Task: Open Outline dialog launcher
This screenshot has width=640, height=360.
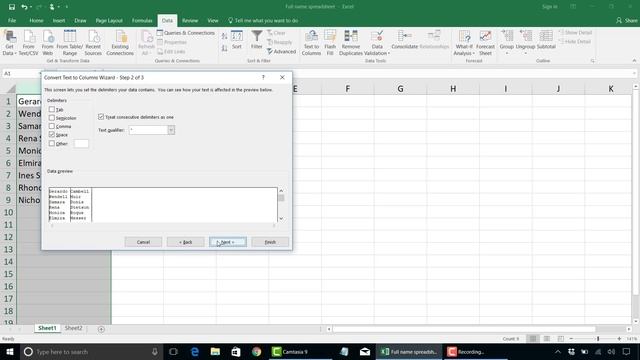Action: pyautogui.click(x=593, y=61)
